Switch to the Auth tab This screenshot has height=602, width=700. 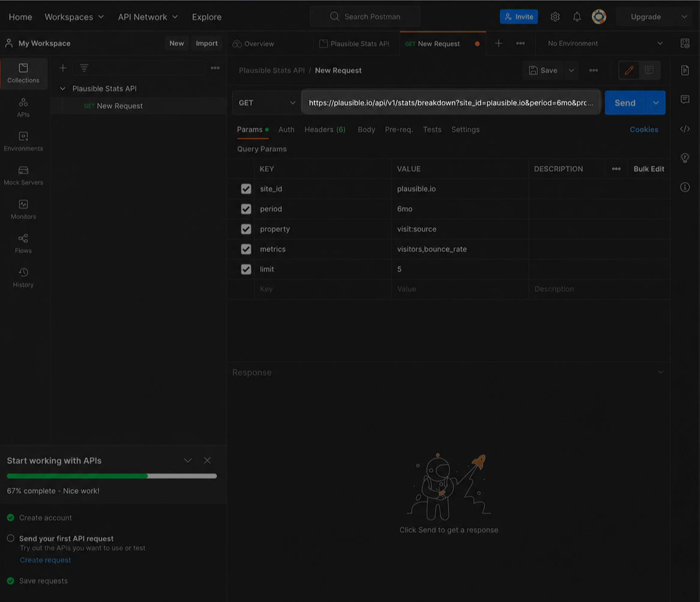[x=286, y=129]
